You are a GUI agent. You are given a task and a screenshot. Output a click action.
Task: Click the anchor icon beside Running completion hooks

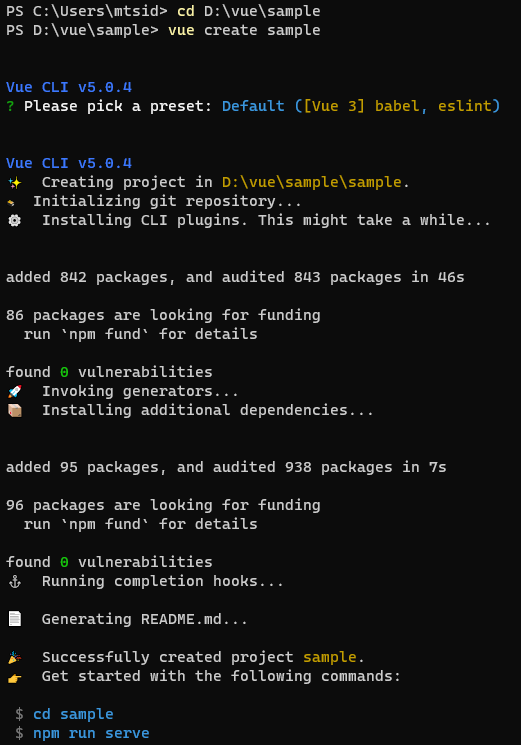tap(15, 582)
